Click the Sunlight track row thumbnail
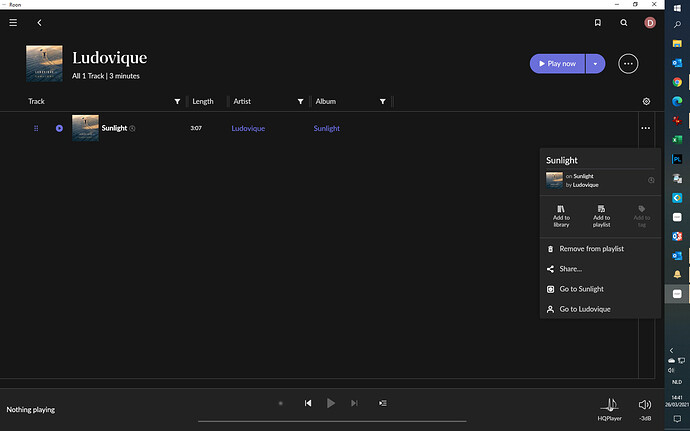This screenshot has width=690, height=431. point(85,128)
